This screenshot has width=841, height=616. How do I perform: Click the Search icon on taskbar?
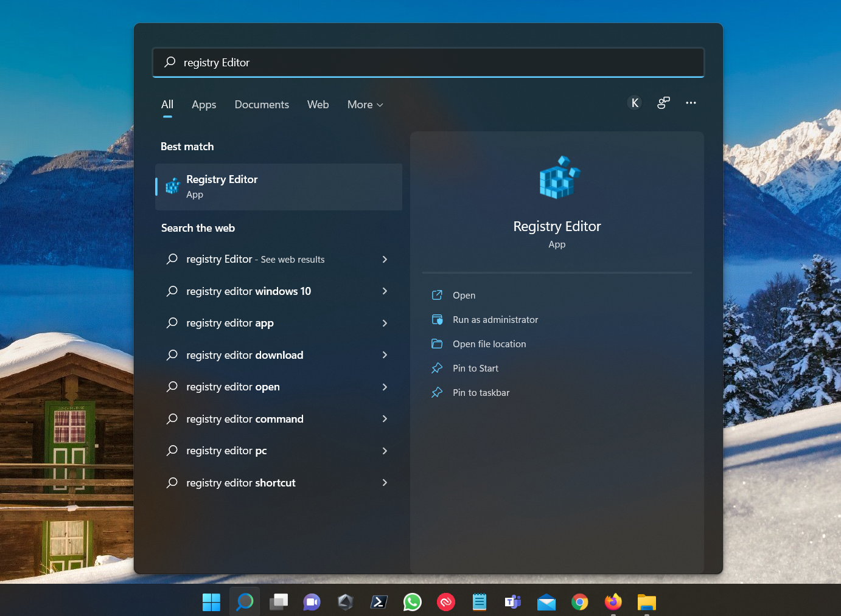[245, 602]
